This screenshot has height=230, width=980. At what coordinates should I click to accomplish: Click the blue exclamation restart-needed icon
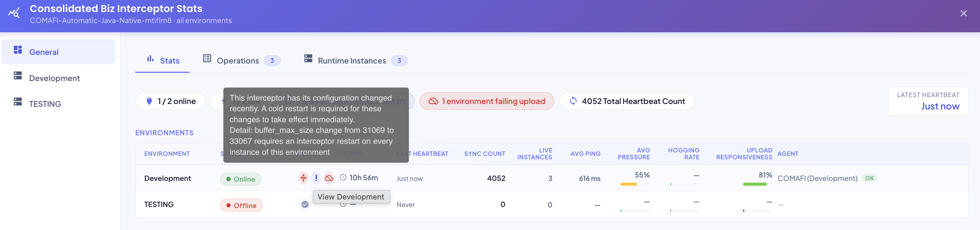pyautogui.click(x=316, y=177)
